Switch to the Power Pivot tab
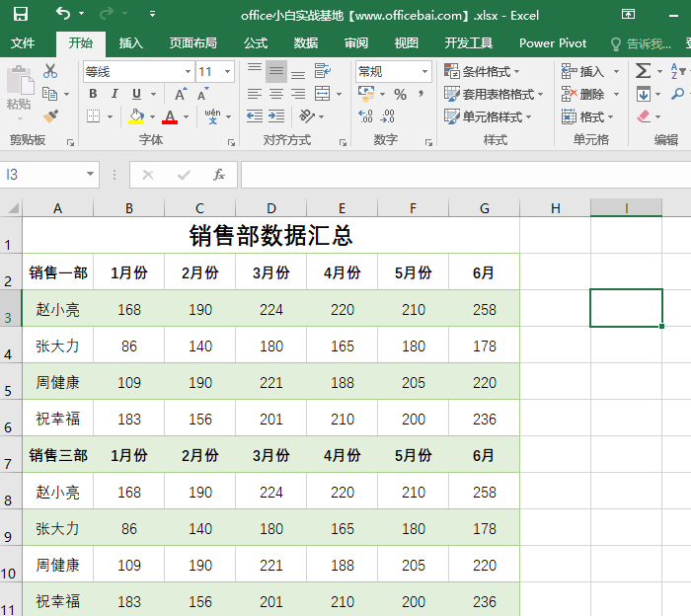This screenshot has height=616, width=691. coord(553,43)
